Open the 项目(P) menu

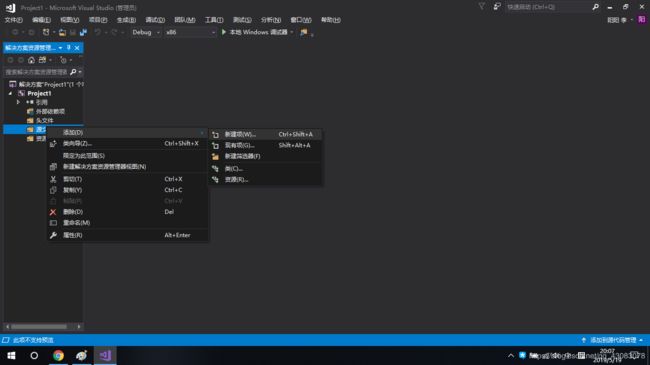(x=98, y=20)
